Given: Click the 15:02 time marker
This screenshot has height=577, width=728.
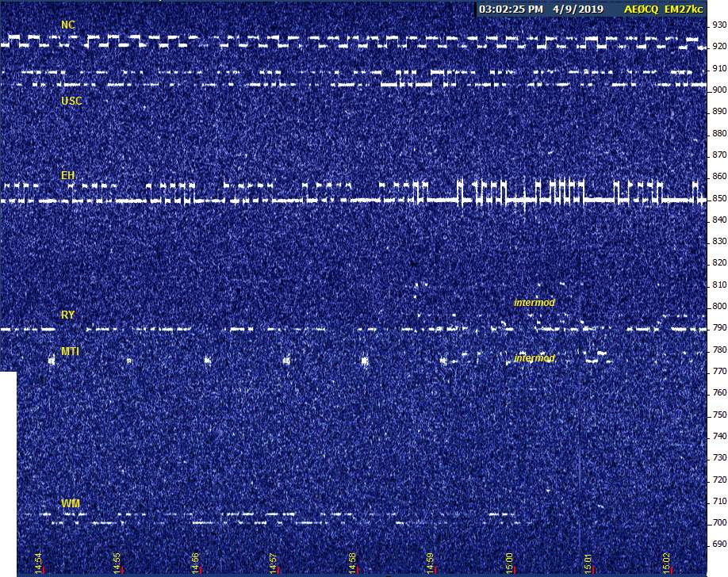Looking at the screenshot, I should coord(666,563).
